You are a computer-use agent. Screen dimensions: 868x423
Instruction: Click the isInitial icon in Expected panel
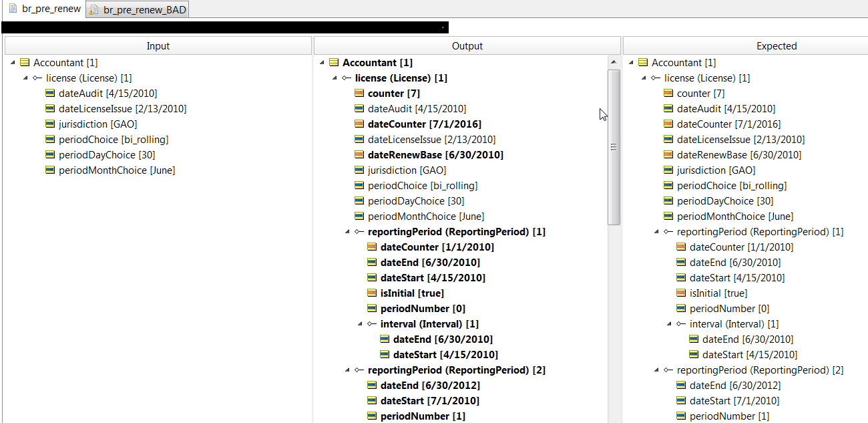point(681,293)
